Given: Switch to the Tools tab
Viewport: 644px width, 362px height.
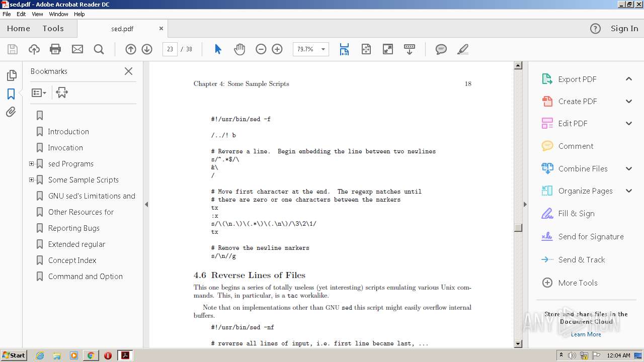Looking at the screenshot, I should pos(53,29).
